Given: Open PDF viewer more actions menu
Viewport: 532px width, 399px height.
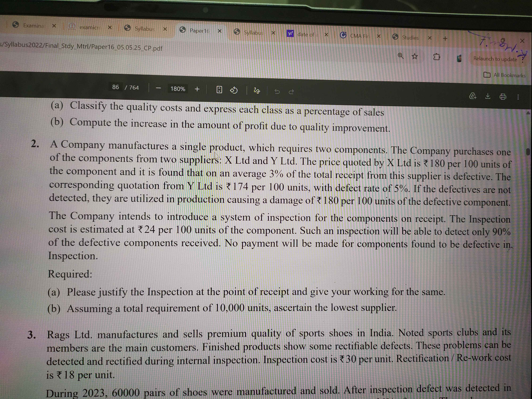Looking at the screenshot, I should 518,97.
